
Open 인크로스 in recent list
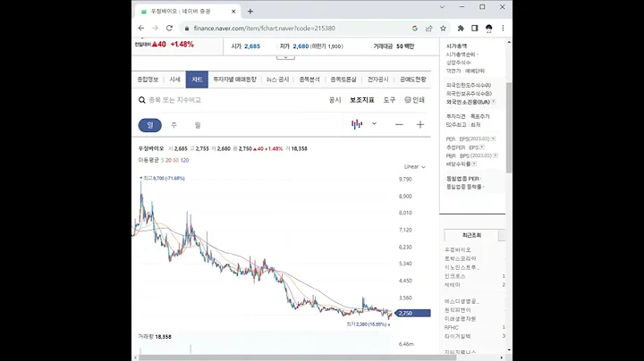pyautogui.click(x=454, y=276)
